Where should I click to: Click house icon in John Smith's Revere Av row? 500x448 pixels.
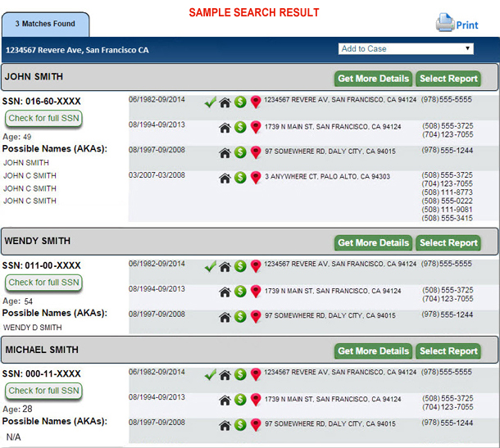coord(225,102)
